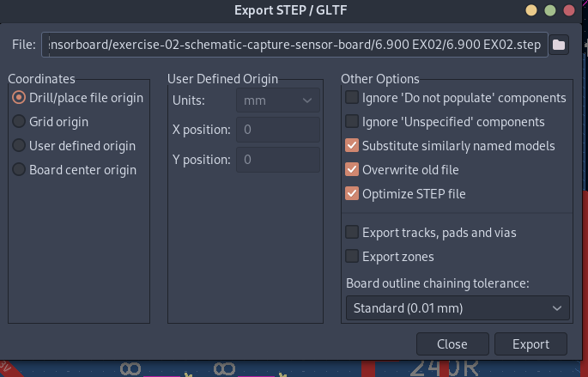Expand the Units mm dropdown
The image size is (588, 377).
coord(277,100)
